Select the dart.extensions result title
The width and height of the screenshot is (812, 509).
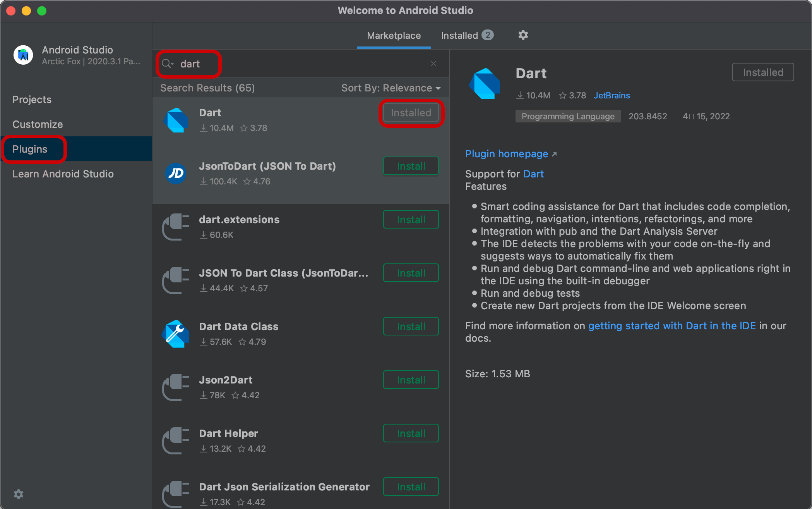(239, 220)
